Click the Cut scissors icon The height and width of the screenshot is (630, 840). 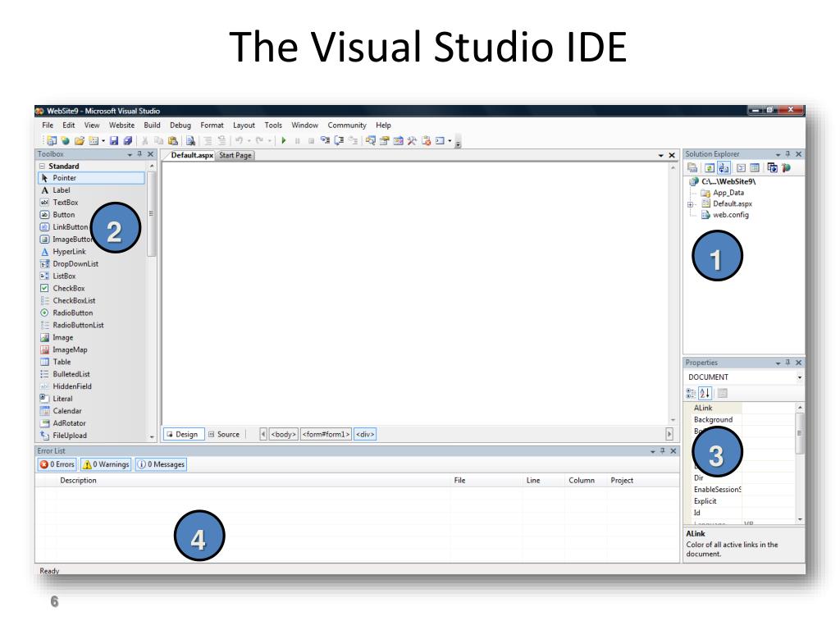tap(144, 141)
